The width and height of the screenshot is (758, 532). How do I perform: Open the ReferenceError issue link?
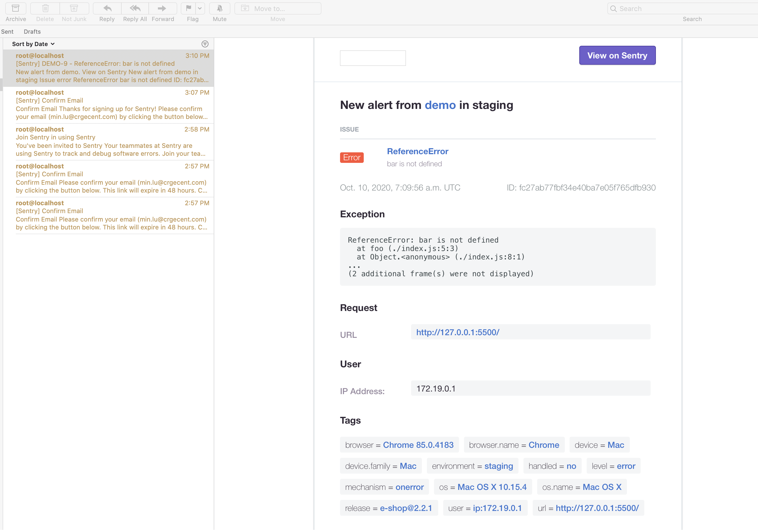(418, 152)
